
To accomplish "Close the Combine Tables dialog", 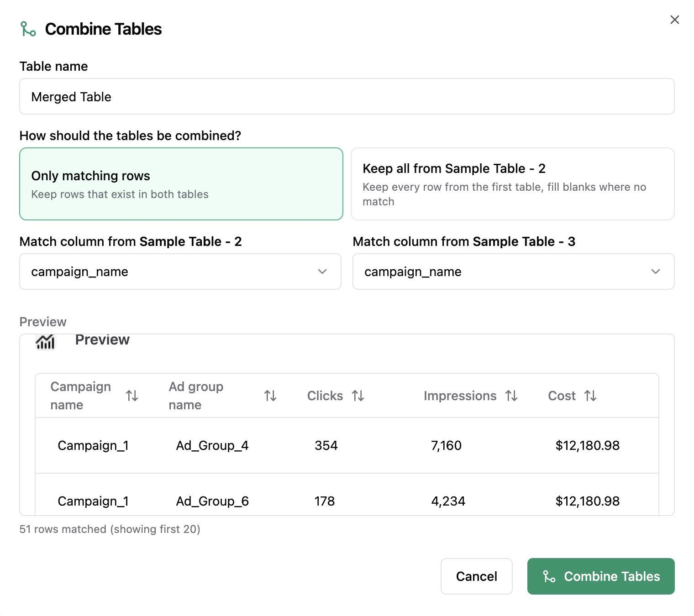I will (674, 20).
